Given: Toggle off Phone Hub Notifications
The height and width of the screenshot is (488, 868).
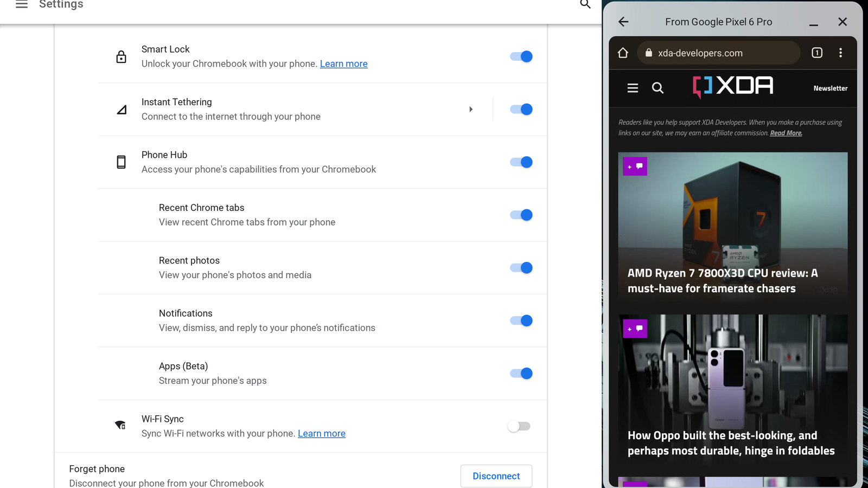Looking at the screenshot, I should [x=520, y=320].
